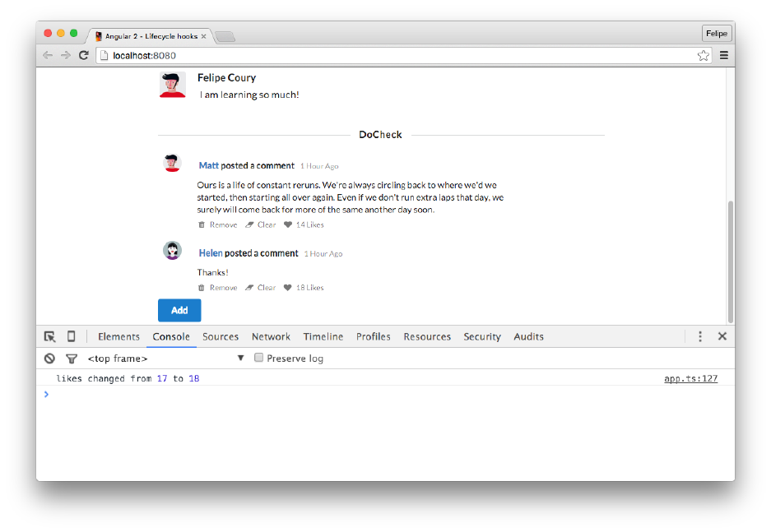Reload the page with the refresh icon
This screenshot has width=771, height=532.
click(83, 55)
